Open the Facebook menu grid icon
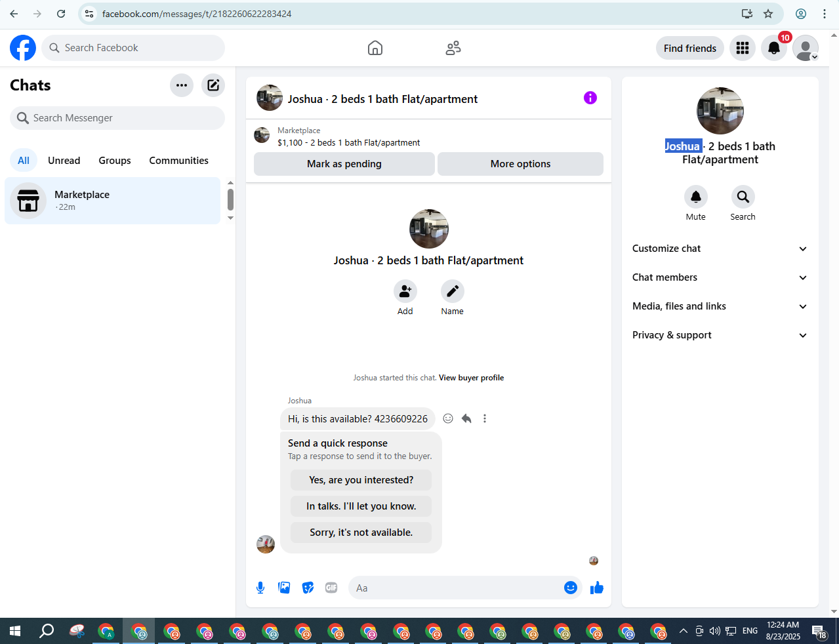Image resolution: width=839 pixels, height=644 pixels. (x=743, y=48)
